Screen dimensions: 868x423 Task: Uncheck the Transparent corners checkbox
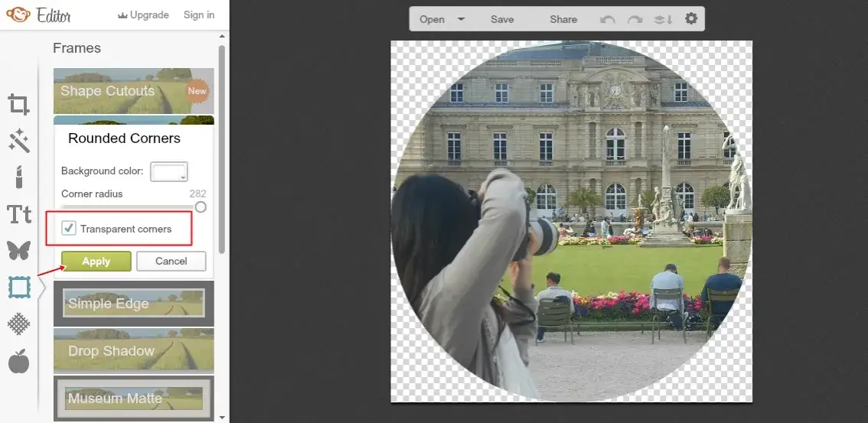[69, 228]
